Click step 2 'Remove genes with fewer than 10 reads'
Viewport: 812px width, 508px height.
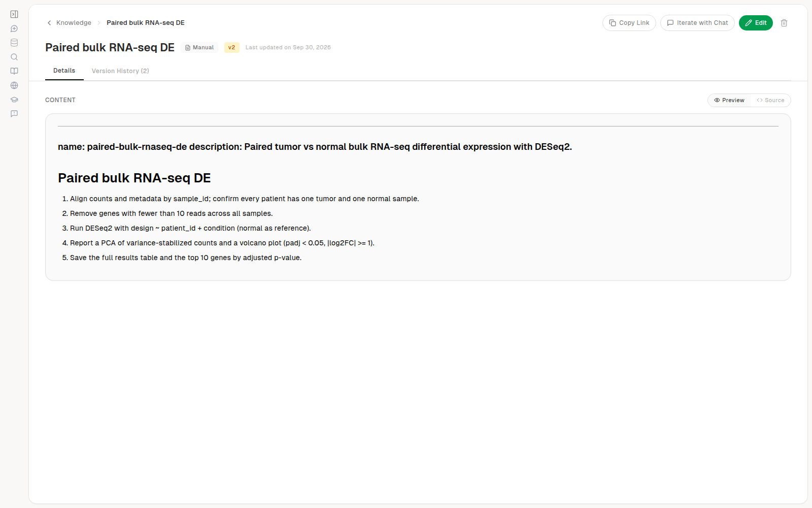tap(172, 213)
